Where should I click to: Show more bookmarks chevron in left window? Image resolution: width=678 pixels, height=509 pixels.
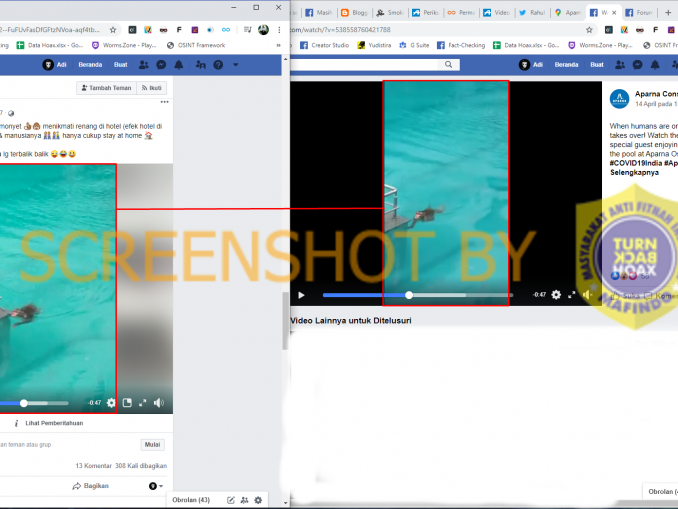pos(278,45)
